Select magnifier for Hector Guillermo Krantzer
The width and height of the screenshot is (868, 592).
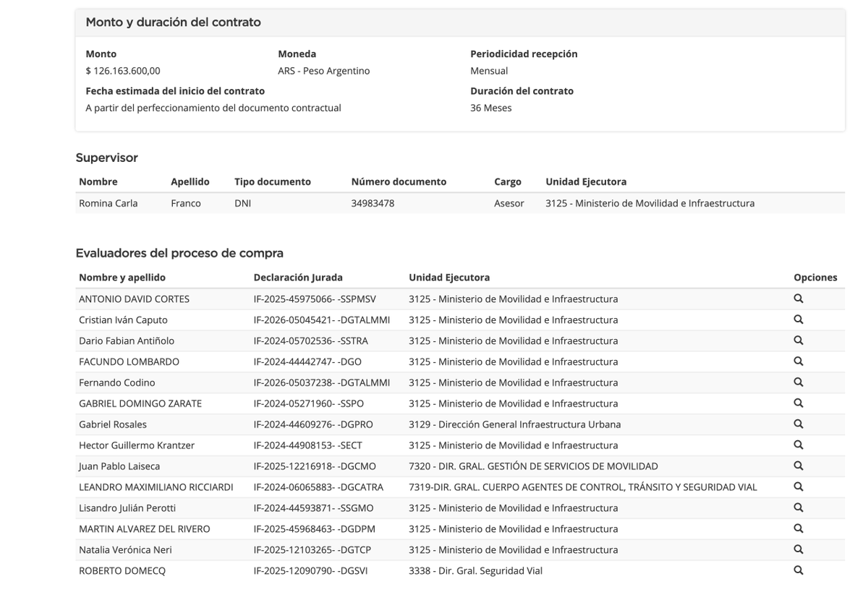point(799,445)
